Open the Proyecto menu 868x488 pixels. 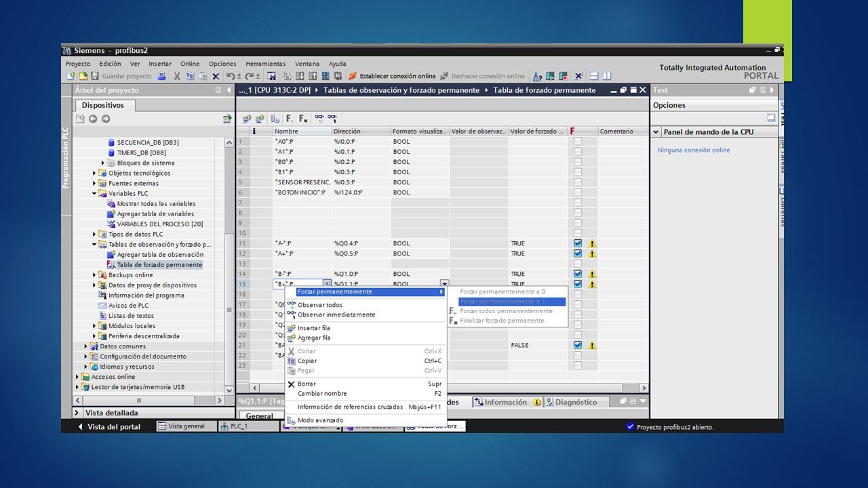(78, 64)
